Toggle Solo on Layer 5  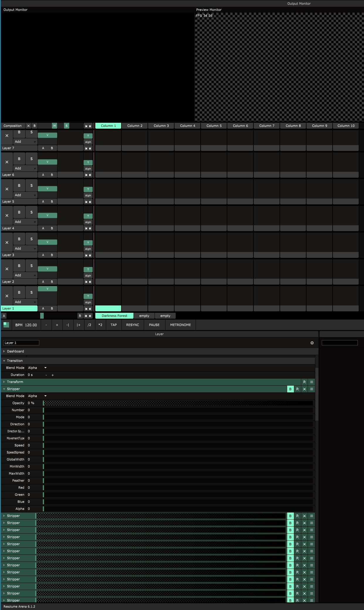click(x=31, y=186)
